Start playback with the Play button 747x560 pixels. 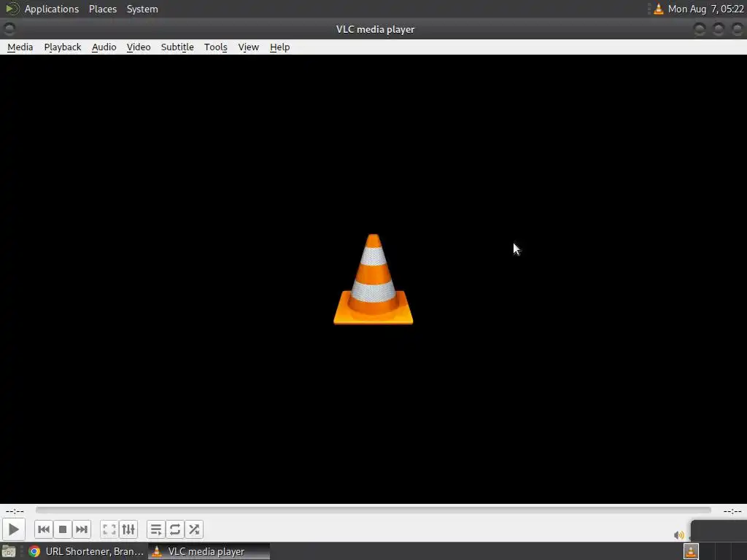(x=13, y=529)
